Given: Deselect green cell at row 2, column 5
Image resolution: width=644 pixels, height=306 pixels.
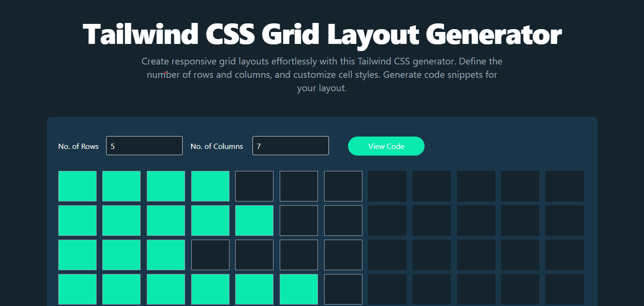Looking at the screenshot, I should [x=254, y=221].
